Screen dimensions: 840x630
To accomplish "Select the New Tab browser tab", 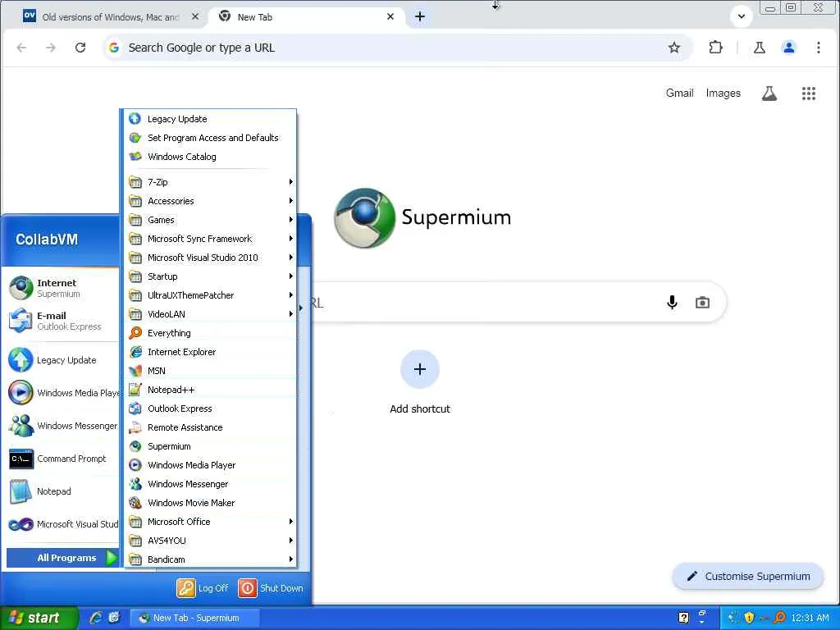I will pyautogui.click(x=307, y=17).
